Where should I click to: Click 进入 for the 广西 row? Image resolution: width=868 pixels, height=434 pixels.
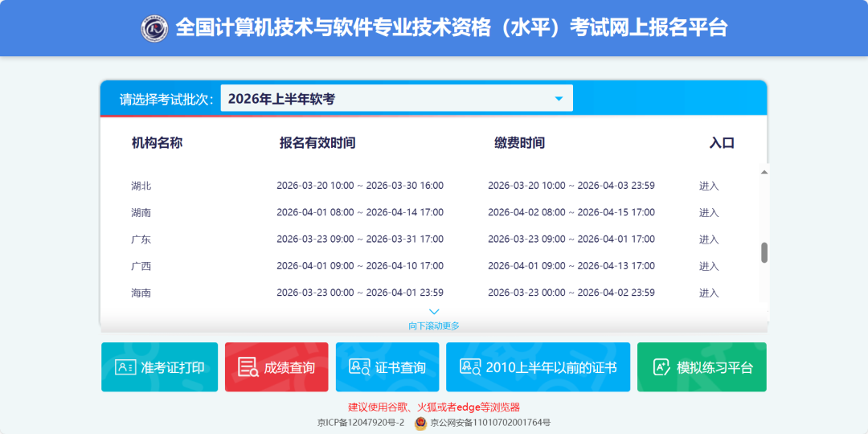709,266
